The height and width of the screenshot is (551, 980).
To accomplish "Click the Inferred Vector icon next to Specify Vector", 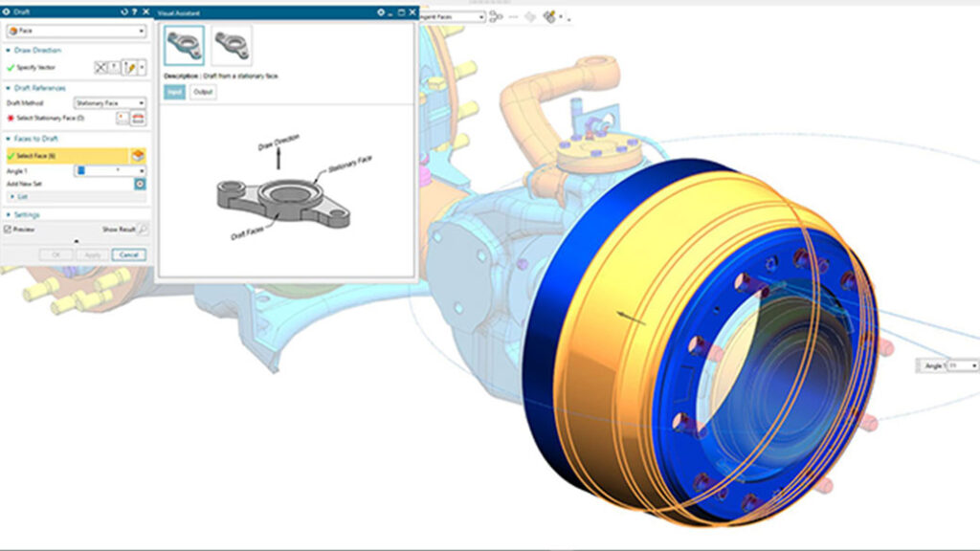I will (129, 65).
